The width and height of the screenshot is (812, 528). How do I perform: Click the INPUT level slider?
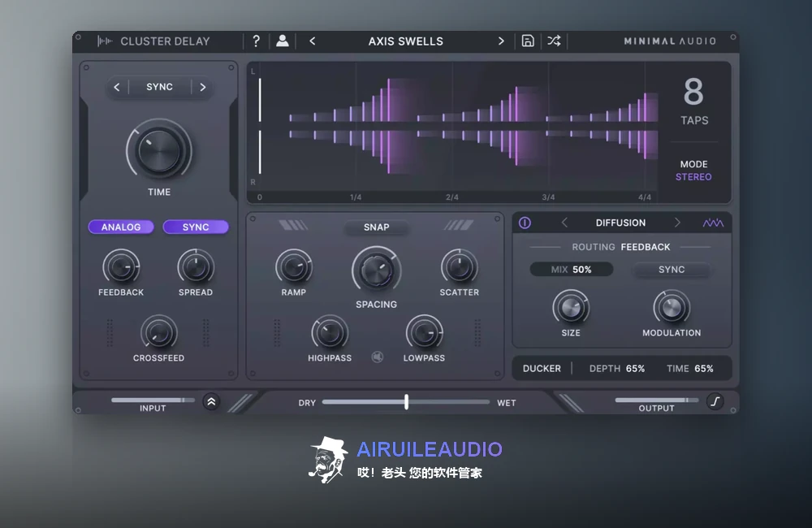[153, 400]
